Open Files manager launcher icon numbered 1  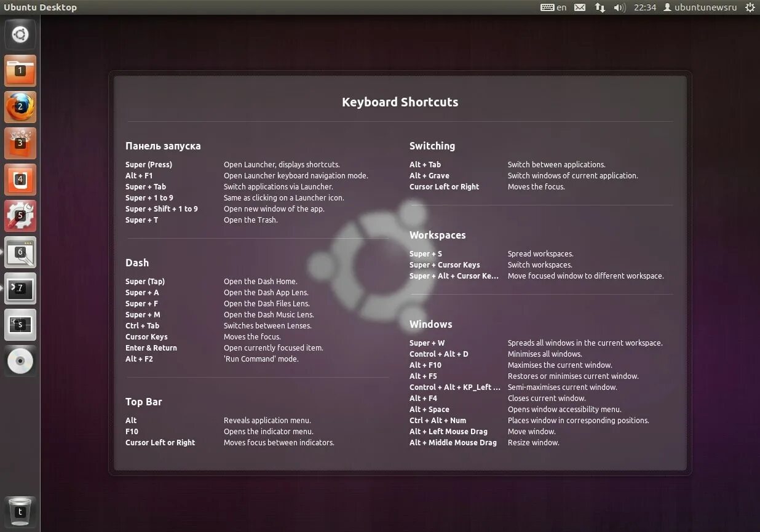pos(20,71)
